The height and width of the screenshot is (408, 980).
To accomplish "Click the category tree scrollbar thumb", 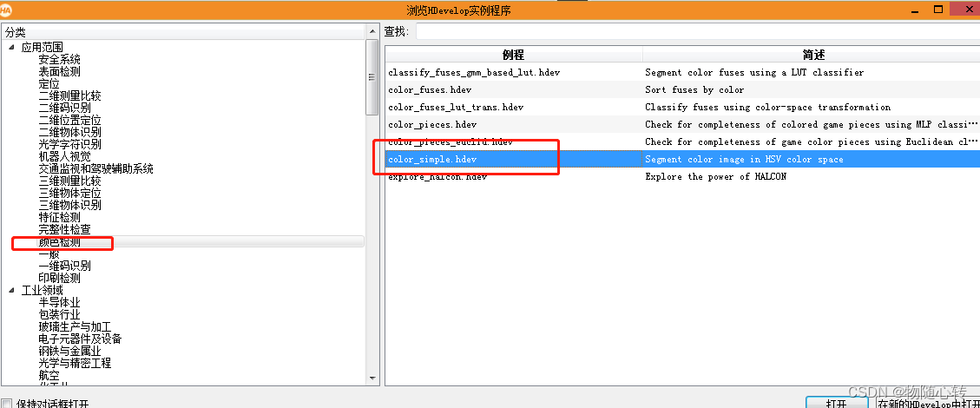I will pos(372,77).
